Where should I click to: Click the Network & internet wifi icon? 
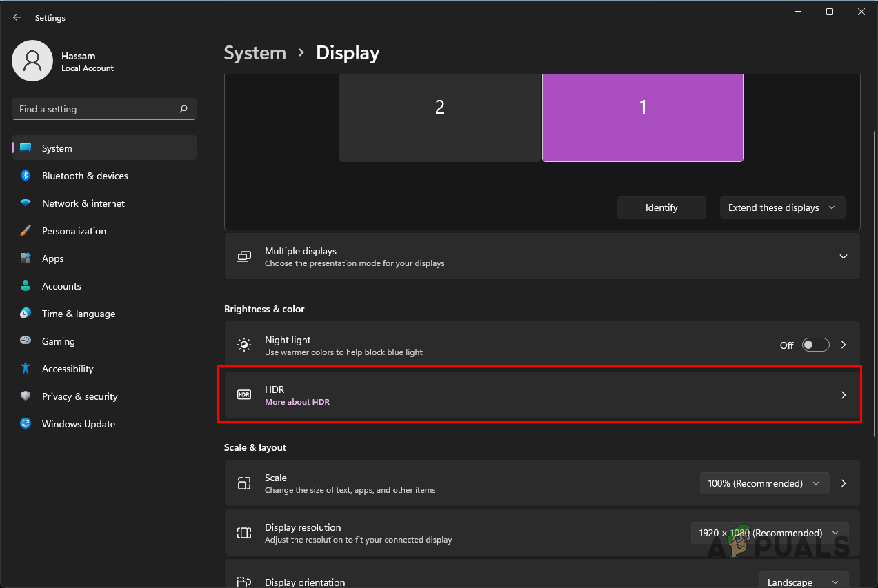click(x=26, y=203)
